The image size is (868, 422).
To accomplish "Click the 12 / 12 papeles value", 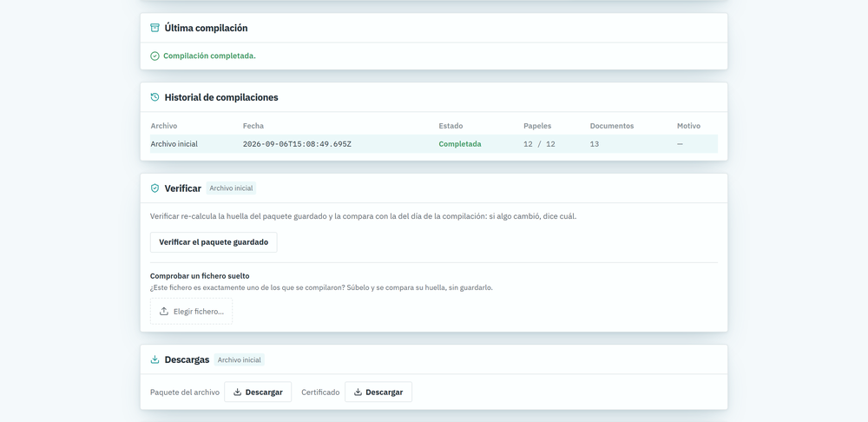I will click(539, 144).
